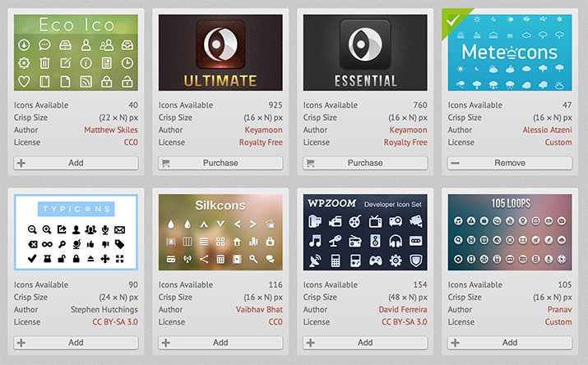588x365 pixels.
Task: Click the plus icon on WPZOOM Add button
Action: tap(311, 343)
